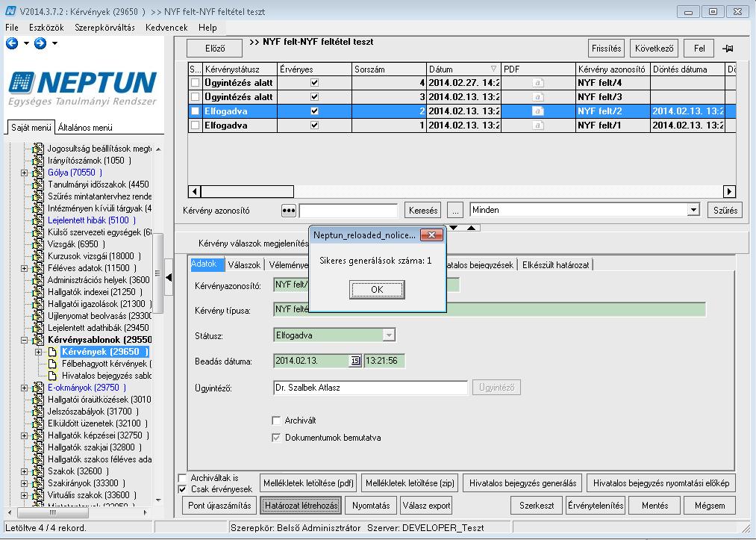
Task: Click the Ügyintéző name field
Action: pyautogui.click(x=370, y=388)
